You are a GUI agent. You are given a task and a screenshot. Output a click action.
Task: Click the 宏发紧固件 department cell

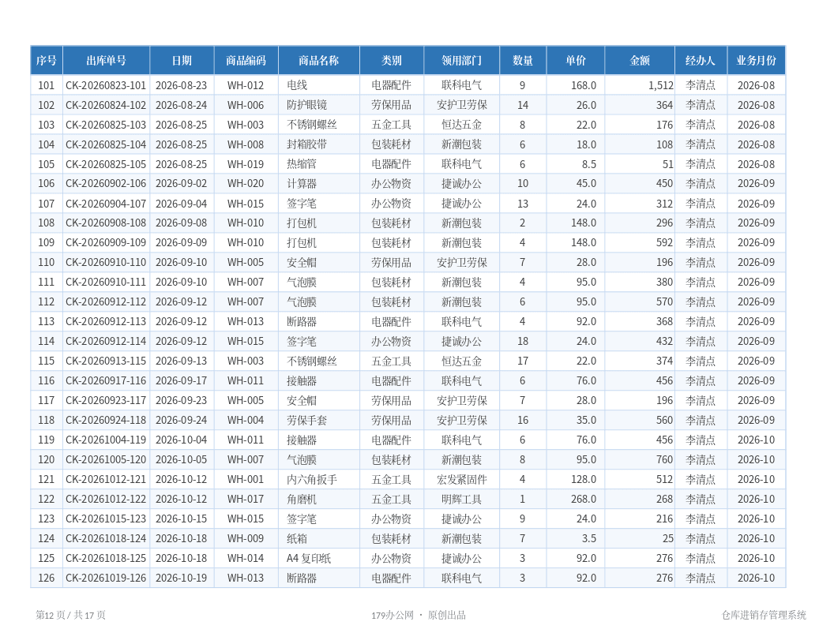pos(462,479)
